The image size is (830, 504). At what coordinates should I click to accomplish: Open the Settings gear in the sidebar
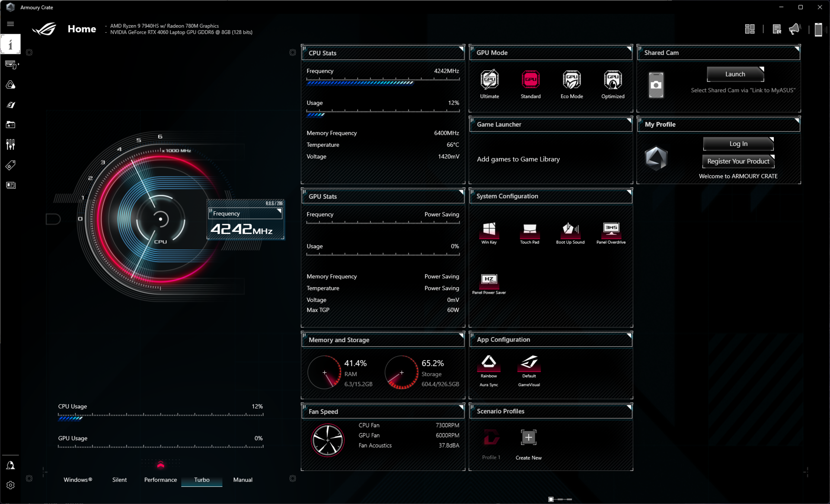click(10, 485)
